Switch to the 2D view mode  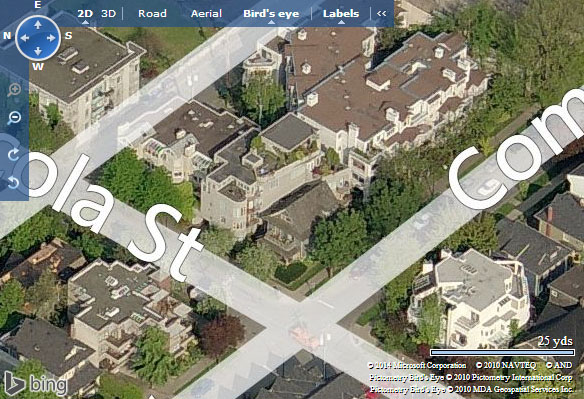pos(85,14)
